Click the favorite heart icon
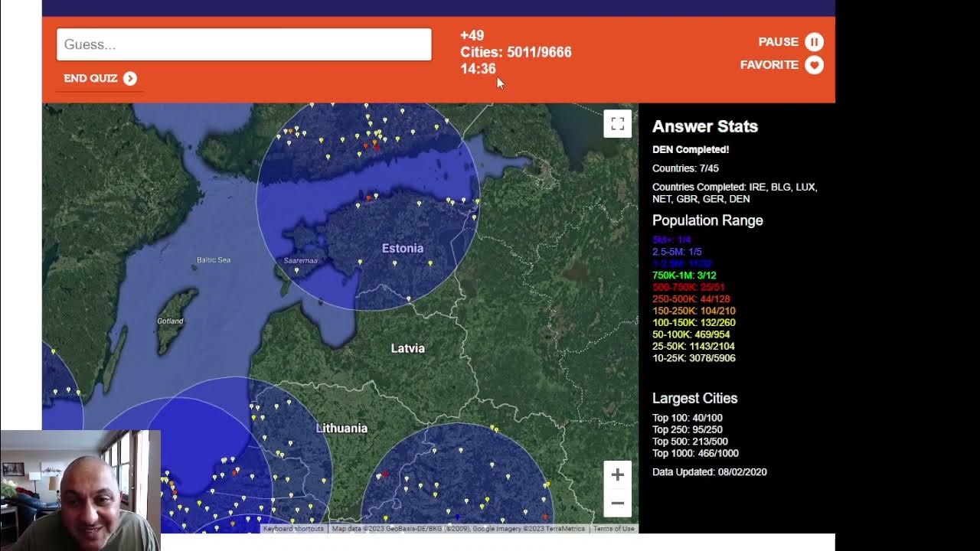The height and width of the screenshot is (551, 980). pyautogui.click(x=815, y=65)
